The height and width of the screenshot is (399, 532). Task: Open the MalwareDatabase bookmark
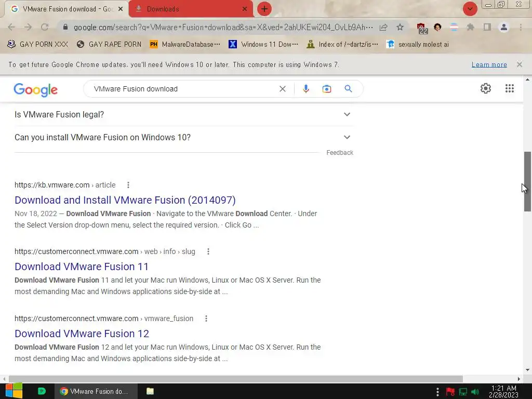point(185,45)
